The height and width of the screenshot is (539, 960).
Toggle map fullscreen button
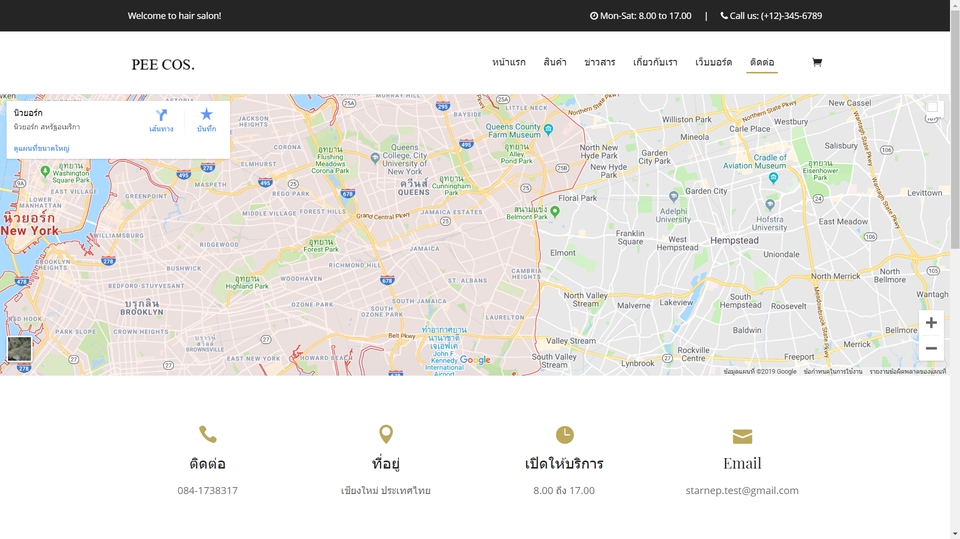point(932,108)
